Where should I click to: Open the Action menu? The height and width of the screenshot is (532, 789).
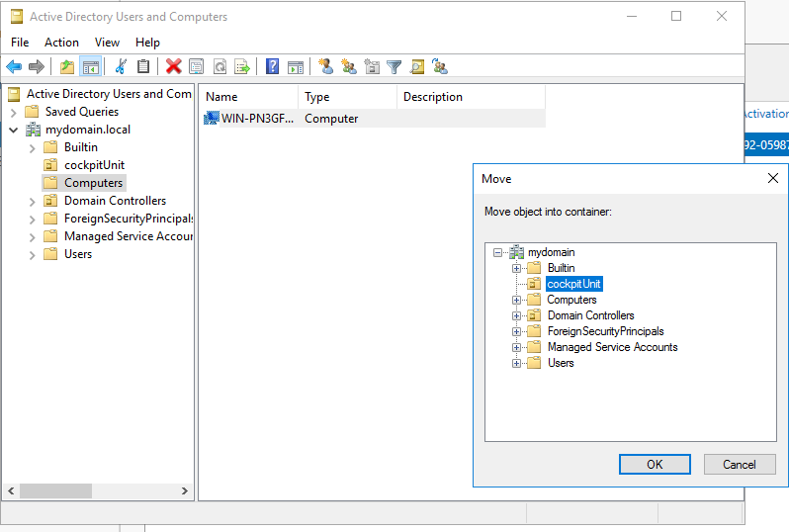pyautogui.click(x=61, y=43)
